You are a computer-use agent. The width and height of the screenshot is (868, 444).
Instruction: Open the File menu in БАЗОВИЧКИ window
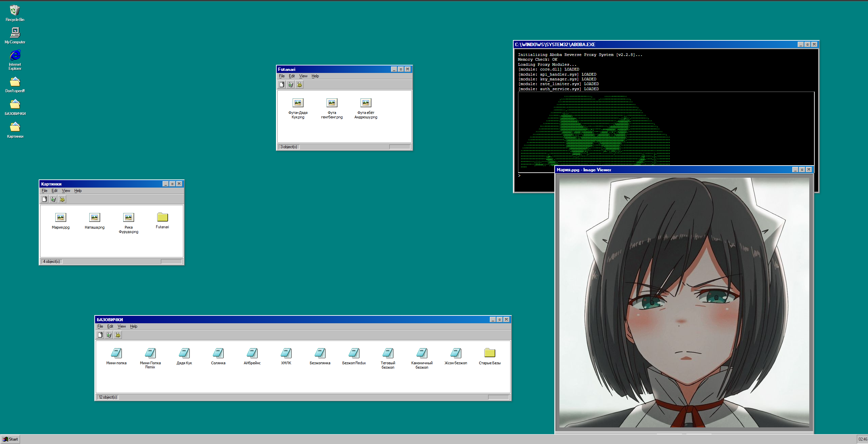pos(100,326)
